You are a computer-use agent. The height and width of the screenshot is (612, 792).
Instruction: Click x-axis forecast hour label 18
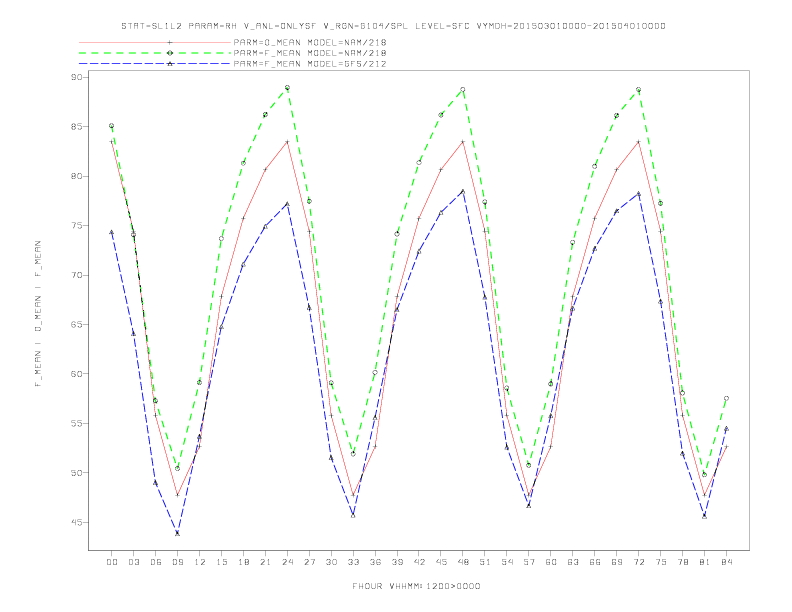(x=243, y=562)
